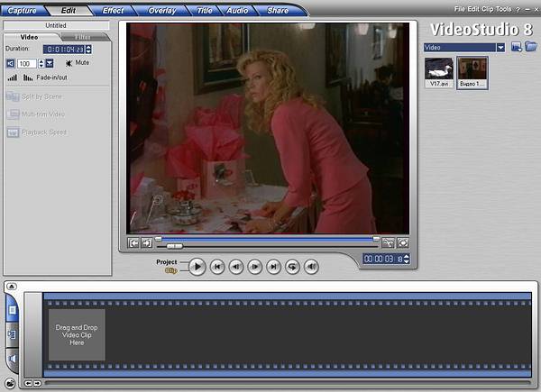Adjust the Duration spinner arrows
The image size is (541, 392).
coord(88,50)
